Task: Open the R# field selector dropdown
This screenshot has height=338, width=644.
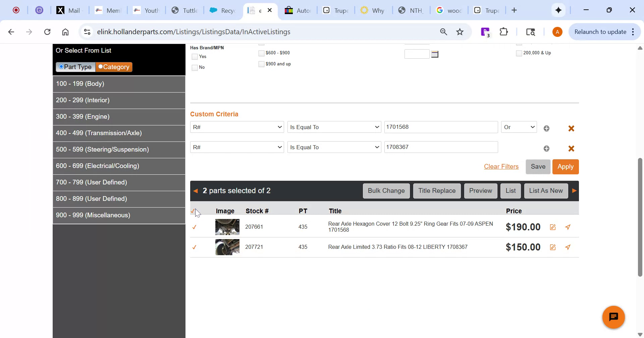Action: point(237,127)
